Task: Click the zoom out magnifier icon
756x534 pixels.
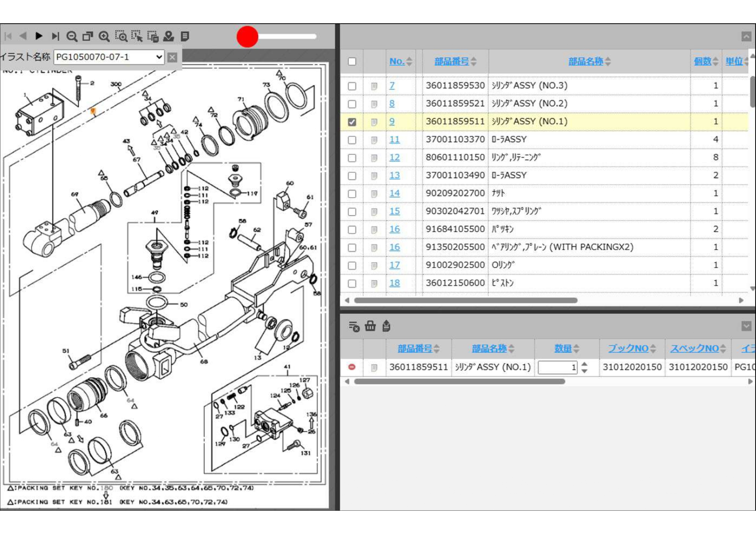Action: click(x=72, y=37)
